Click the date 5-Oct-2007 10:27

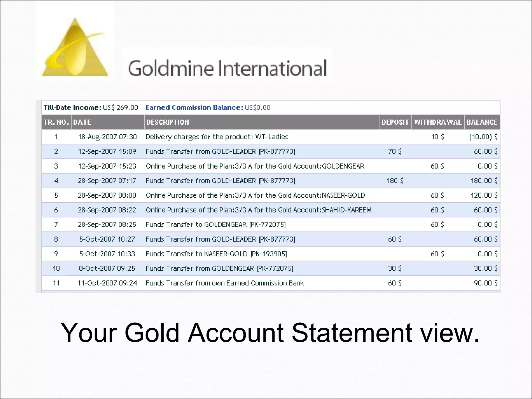[107, 239]
